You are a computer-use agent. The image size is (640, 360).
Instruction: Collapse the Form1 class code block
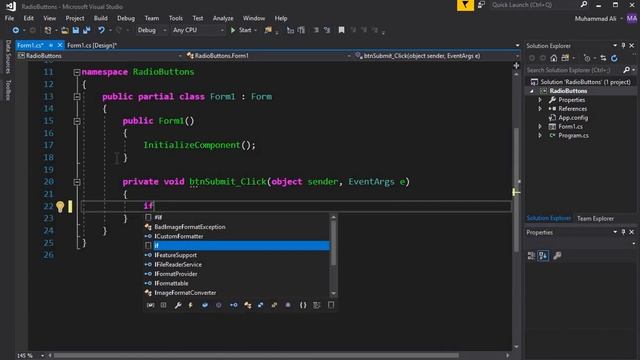pos(77,97)
